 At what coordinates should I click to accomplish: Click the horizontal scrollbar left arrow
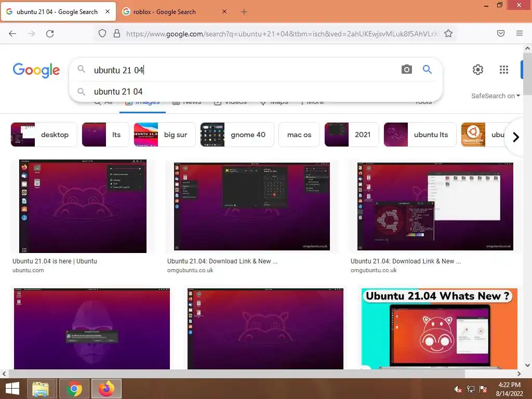4,374
